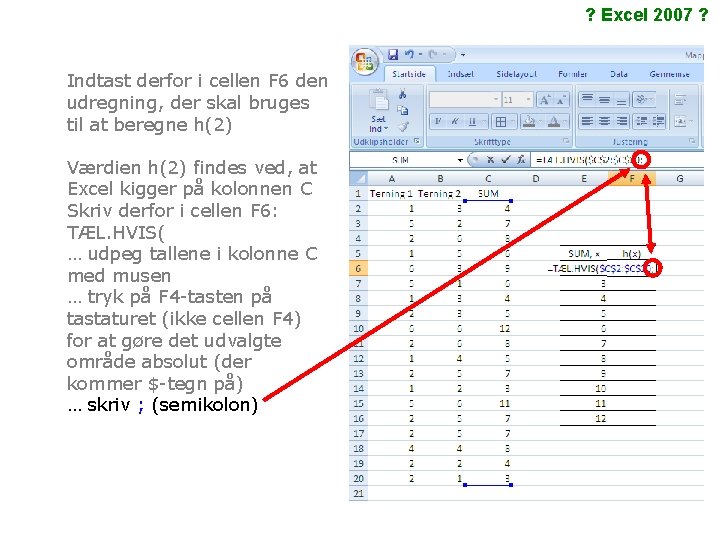
Task: Open the underline style dropdown arrow
Action: pos(484,121)
